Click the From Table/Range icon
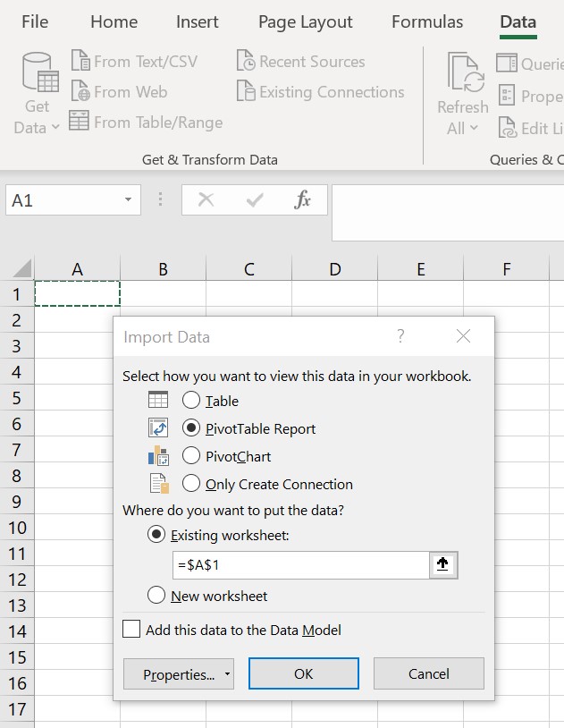 point(79,121)
